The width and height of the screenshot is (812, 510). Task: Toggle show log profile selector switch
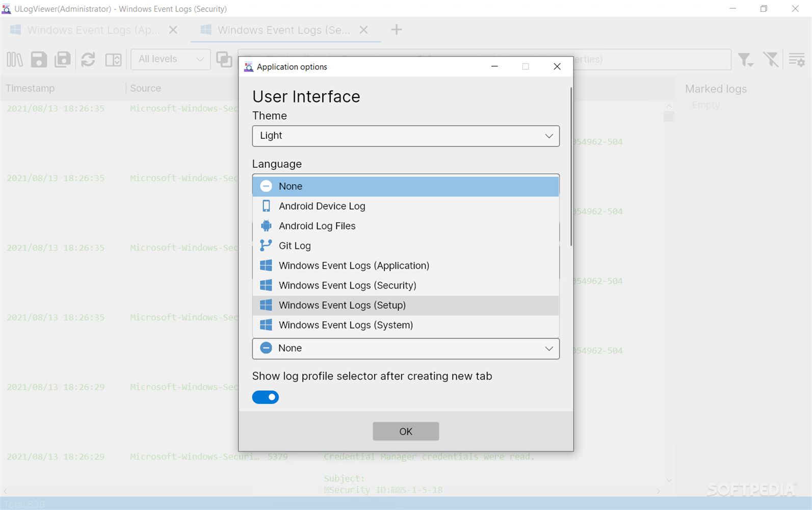click(266, 397)
